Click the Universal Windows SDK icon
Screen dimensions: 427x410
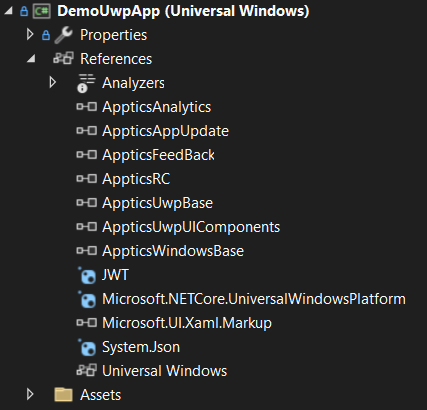[87, 370]
